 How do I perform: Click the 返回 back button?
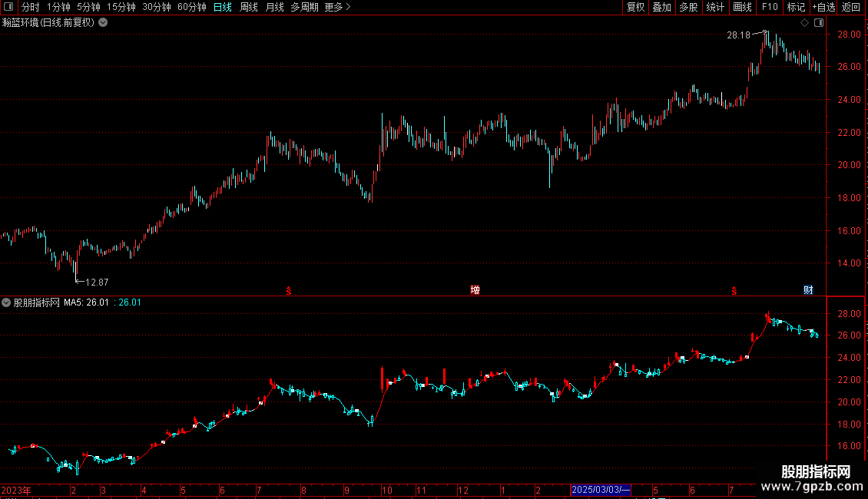pyautogui.click(x=851, y=7)
